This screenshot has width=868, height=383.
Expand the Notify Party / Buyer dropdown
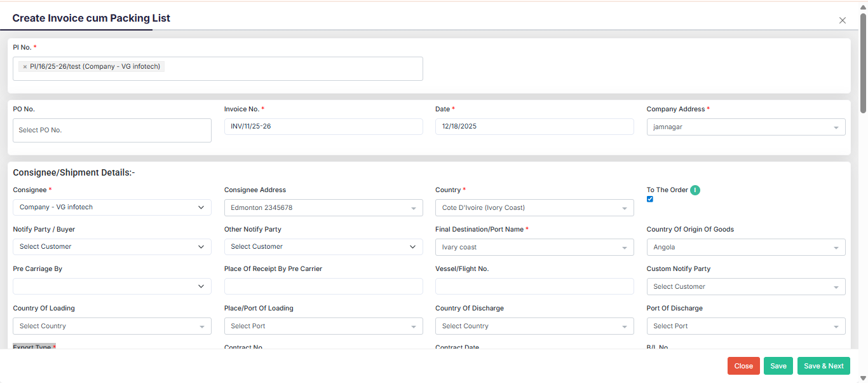112,247
